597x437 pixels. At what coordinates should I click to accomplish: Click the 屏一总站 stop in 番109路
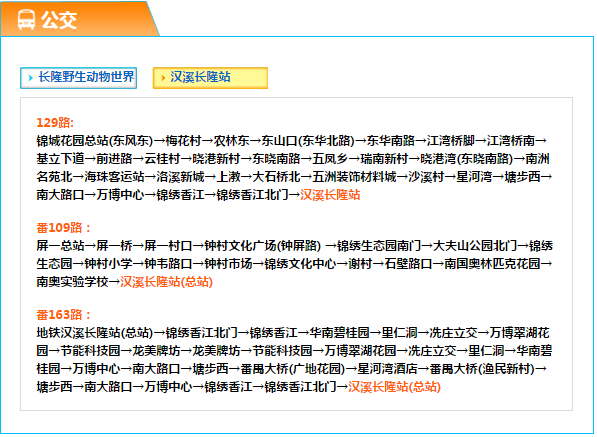click(60, 246)
